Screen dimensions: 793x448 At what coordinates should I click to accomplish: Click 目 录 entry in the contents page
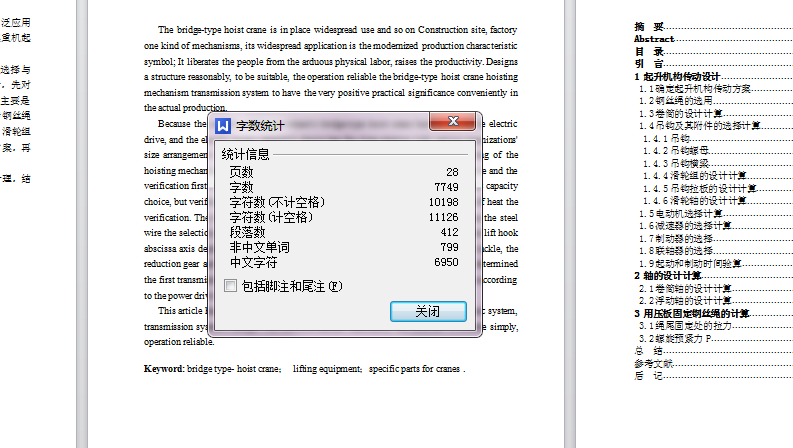(x=713, y=52)
